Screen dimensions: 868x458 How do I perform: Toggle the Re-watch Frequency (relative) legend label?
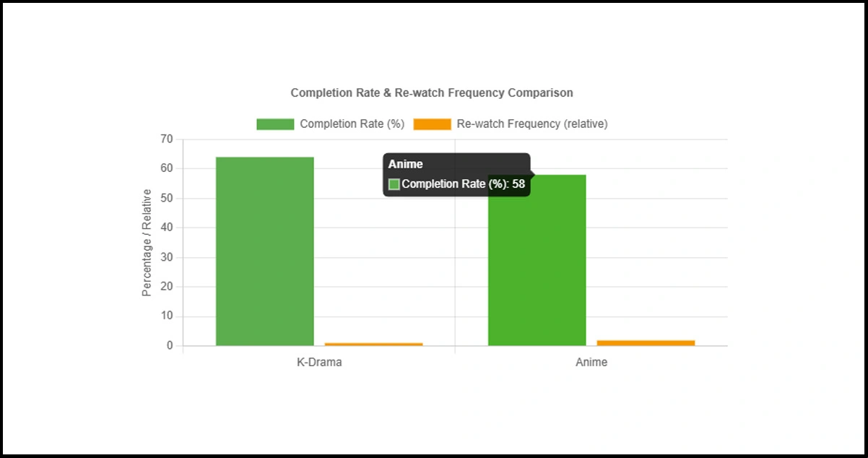(x=532, y=124)
